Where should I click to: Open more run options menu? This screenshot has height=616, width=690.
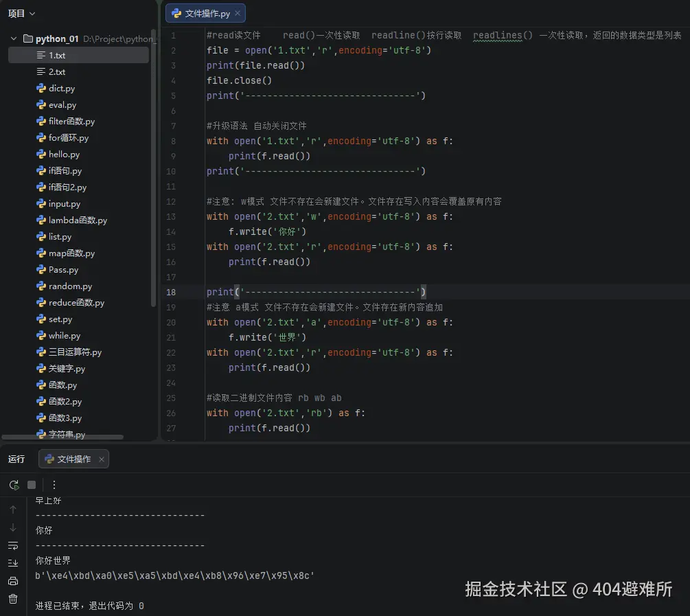coord(54,485)
